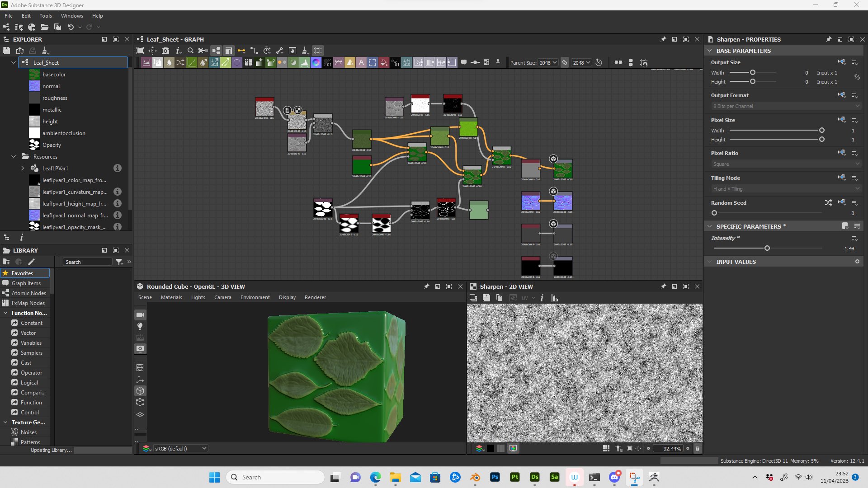Insert a Text node from the graph toolbar
The width and height of the screenshot is (868, 488).
361,62
